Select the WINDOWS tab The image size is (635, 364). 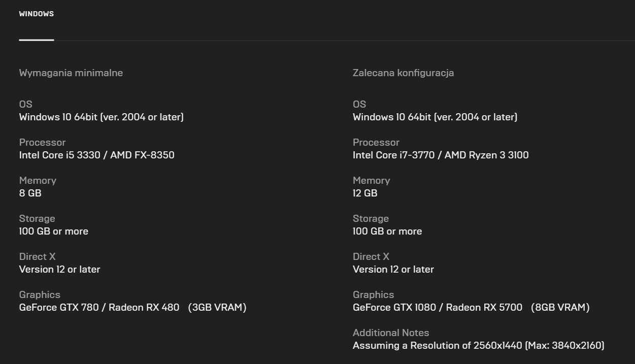37,14
